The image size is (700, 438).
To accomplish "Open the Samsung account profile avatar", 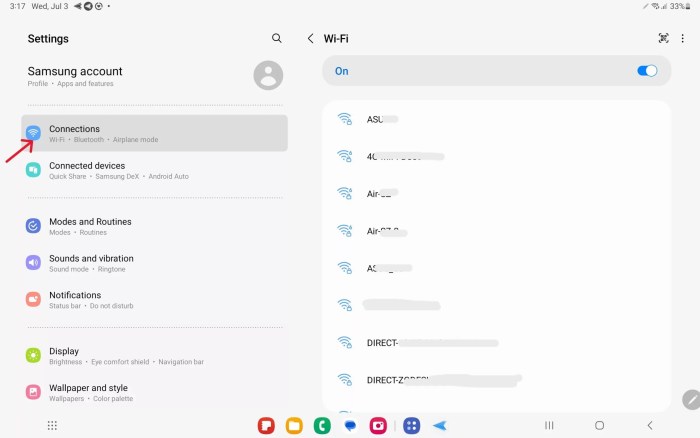I will point(268,75).
